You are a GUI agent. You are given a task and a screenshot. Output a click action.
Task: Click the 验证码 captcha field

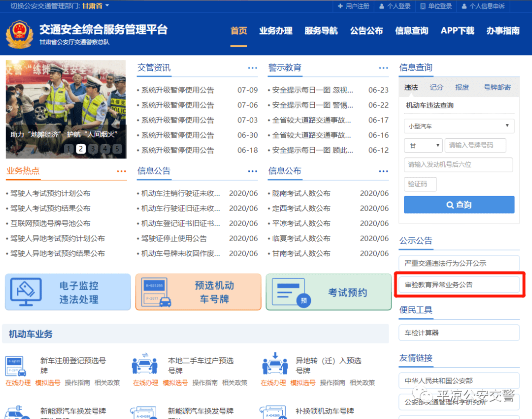pyautogui.click(x=420, y=184)
